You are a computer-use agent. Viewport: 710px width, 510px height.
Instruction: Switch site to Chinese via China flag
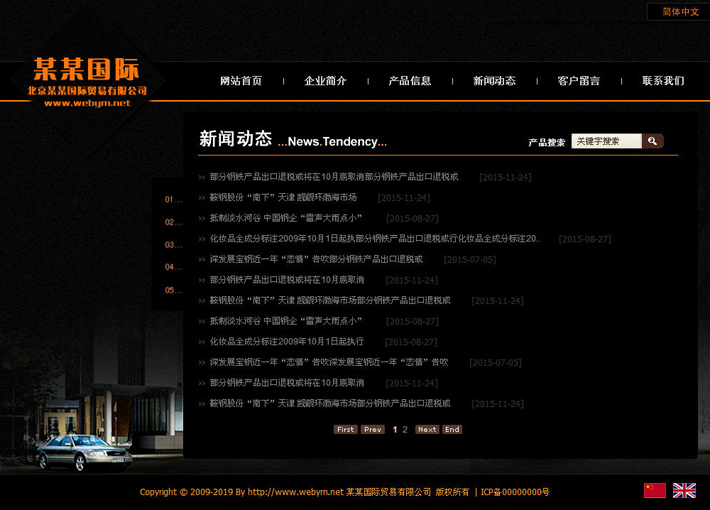655,491
